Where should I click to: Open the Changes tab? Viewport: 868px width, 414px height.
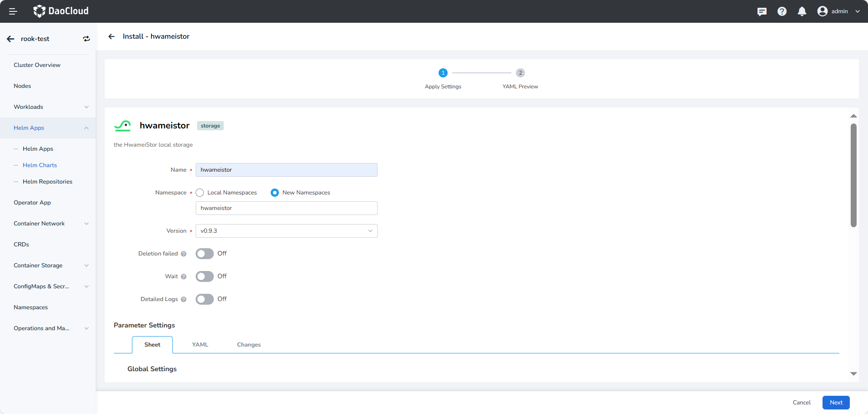coord(248,345)
